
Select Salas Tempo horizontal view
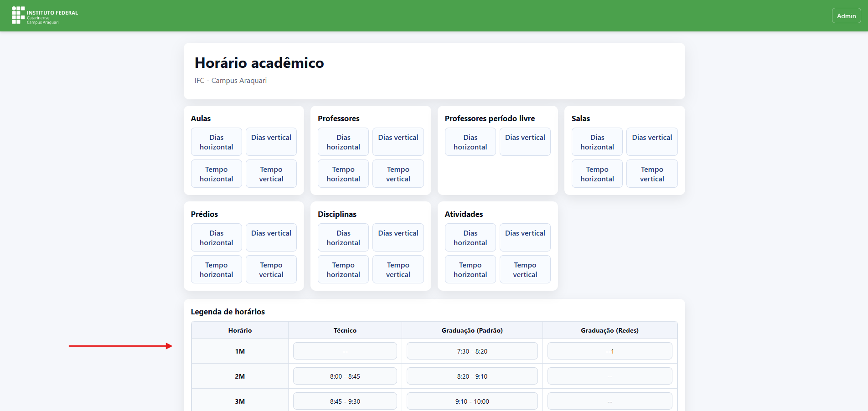coord(597,174)
